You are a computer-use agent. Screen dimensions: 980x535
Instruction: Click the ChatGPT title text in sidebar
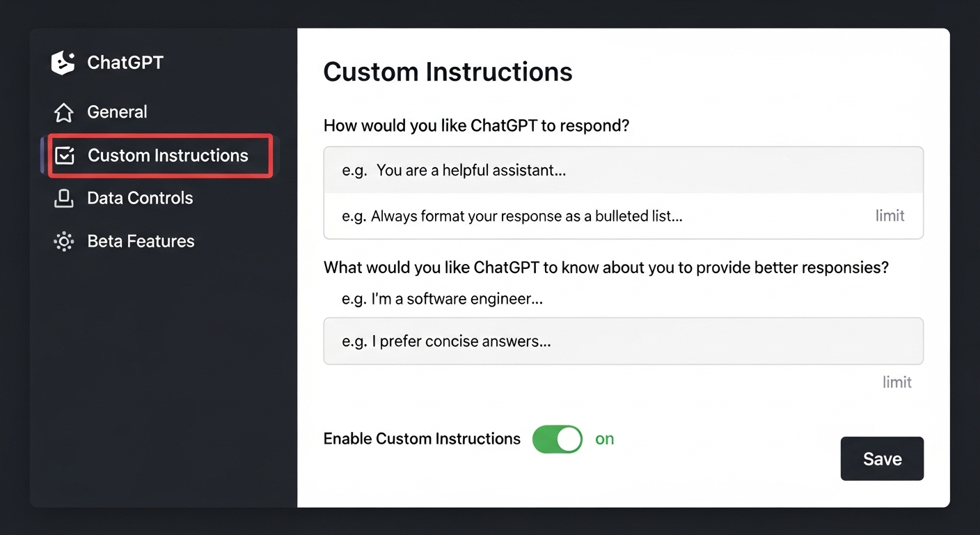coord(125,63)
